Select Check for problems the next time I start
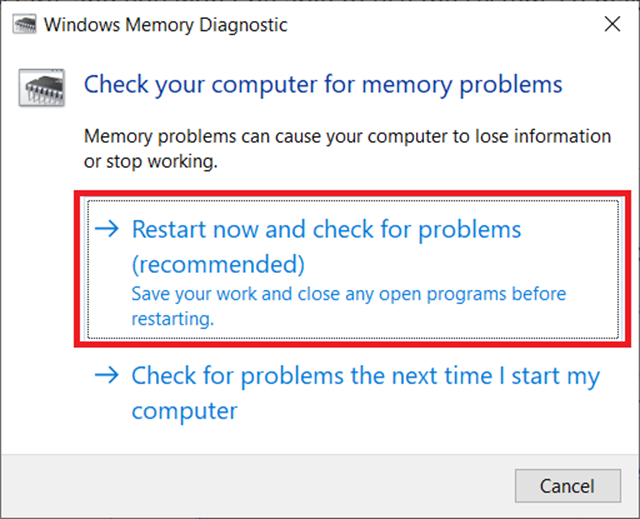640x519 pixels. click(x=365, y=376)
